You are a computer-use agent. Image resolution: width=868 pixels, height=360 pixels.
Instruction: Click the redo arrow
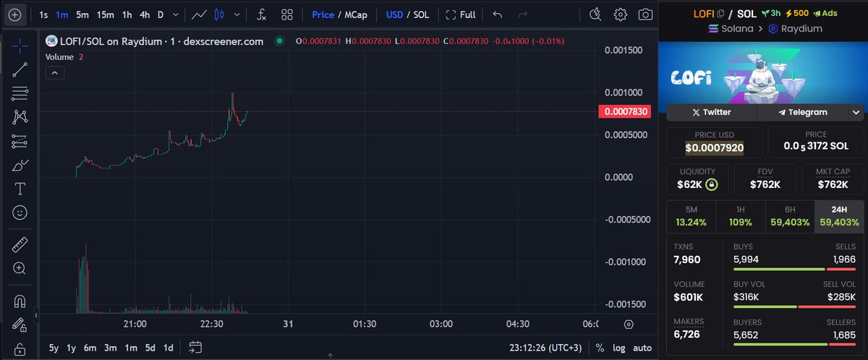522,14
